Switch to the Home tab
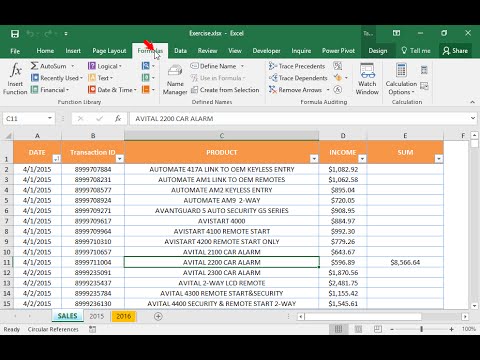The image size is (480, 360). 45,51
